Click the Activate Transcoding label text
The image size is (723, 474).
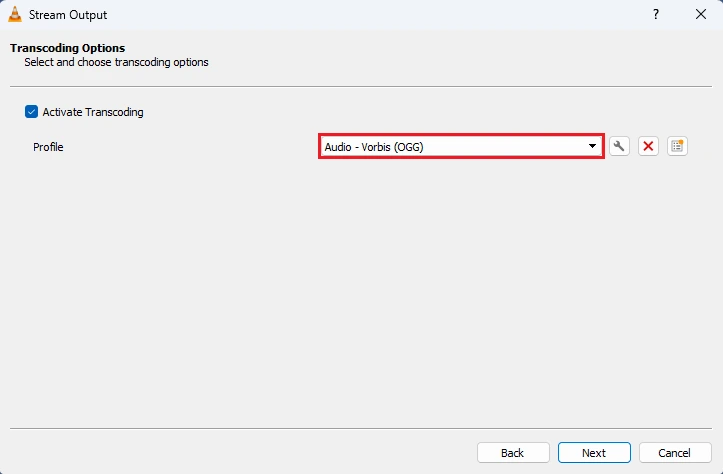[93, 112]
